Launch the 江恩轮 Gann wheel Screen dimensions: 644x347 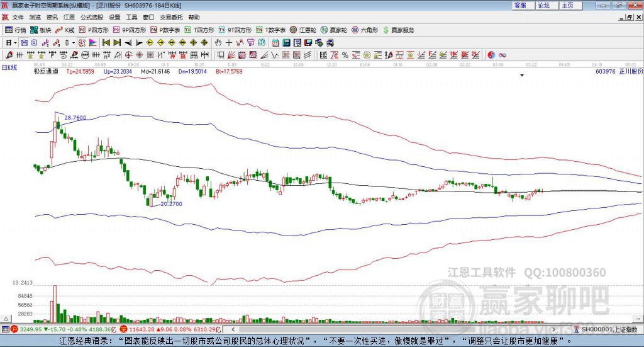click(x=303, y=30)
